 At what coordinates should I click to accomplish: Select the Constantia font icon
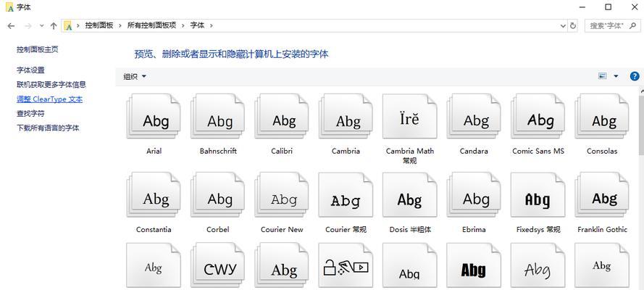[154, 195]
